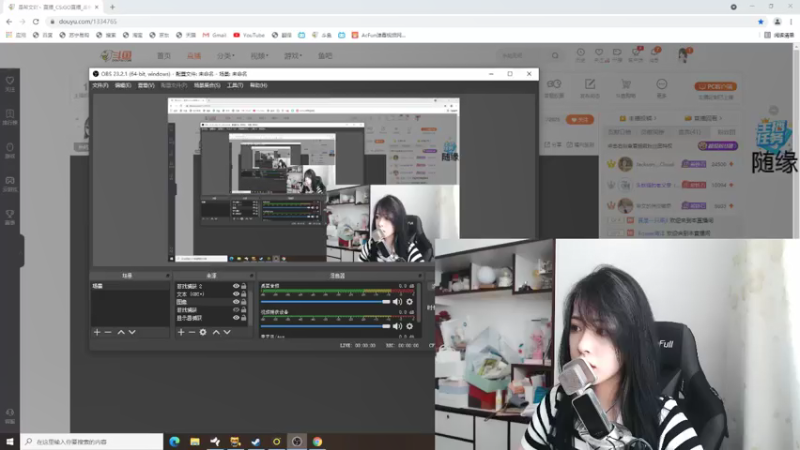Open settings gear of second mixer channel

tap(409, 326)
